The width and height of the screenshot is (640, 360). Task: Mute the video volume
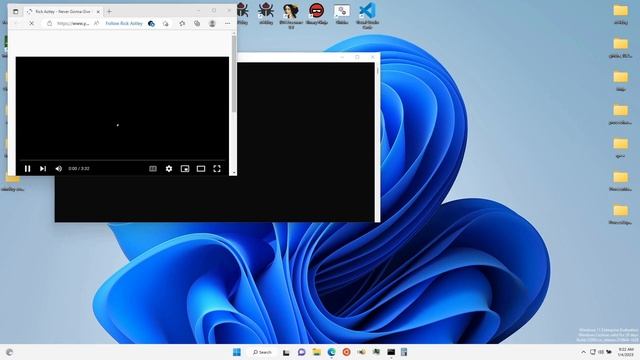pos(58,169)
